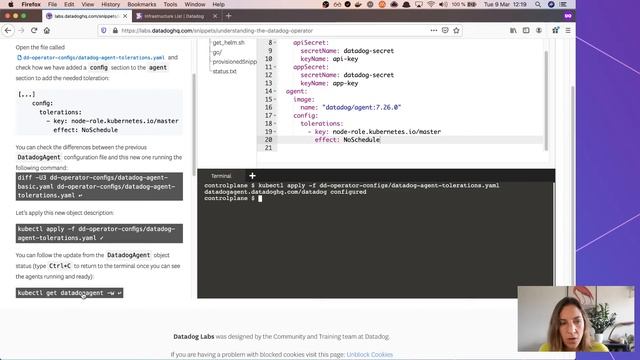Viewport: 640px width, 360px height.
Task: Select the Terminal tab in the console
Action: 221,176
